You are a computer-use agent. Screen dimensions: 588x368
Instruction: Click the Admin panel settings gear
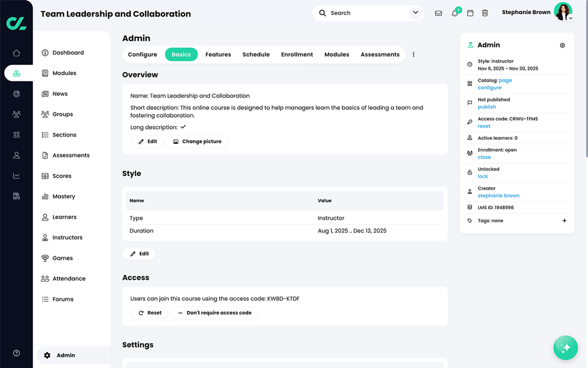point(562,45)
